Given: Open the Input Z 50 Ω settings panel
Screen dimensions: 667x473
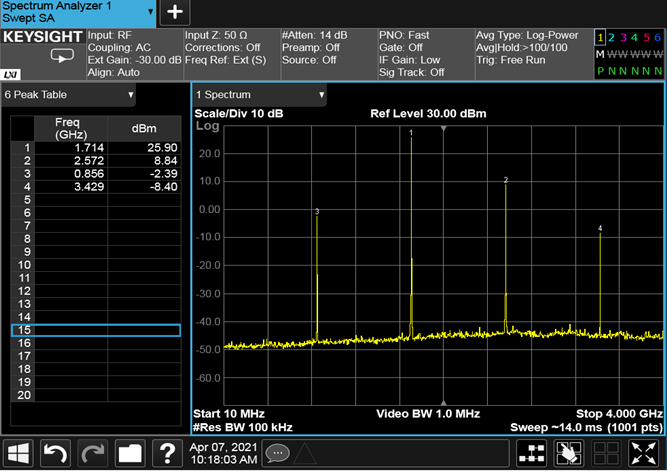Looking at the screenshot, I should [x=232, y=54].
